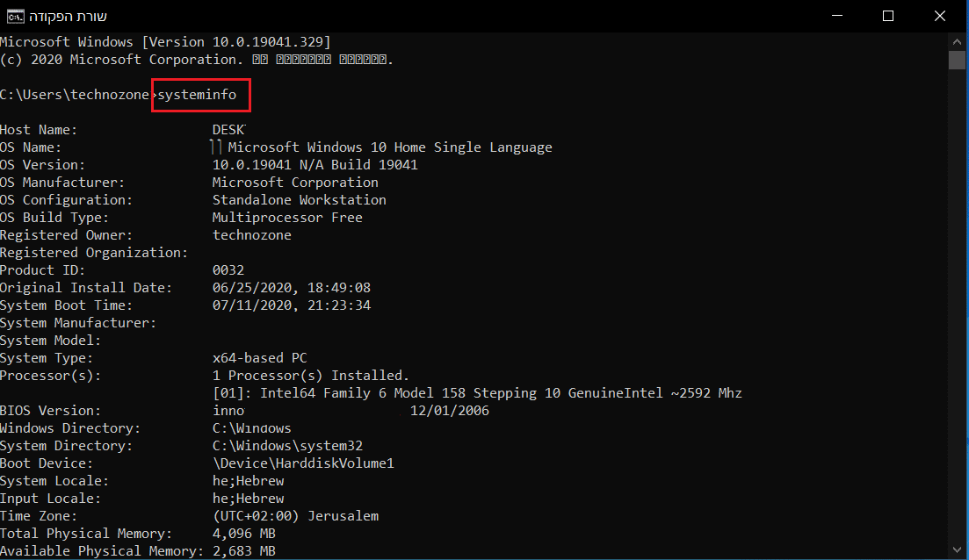Click the empty scrollbar track below the thumb
Viewport: 969px width, 560px height.
pos(957,307)
